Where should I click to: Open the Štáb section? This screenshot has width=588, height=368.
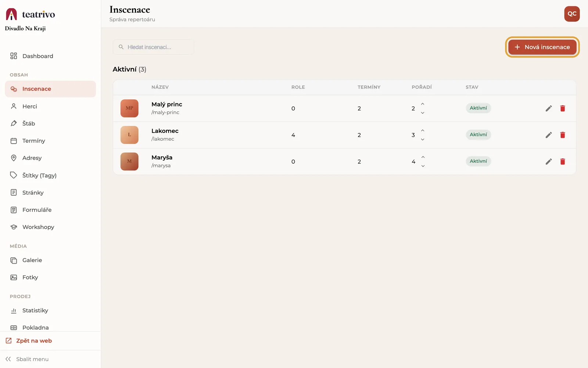click(x=50, y=123)
